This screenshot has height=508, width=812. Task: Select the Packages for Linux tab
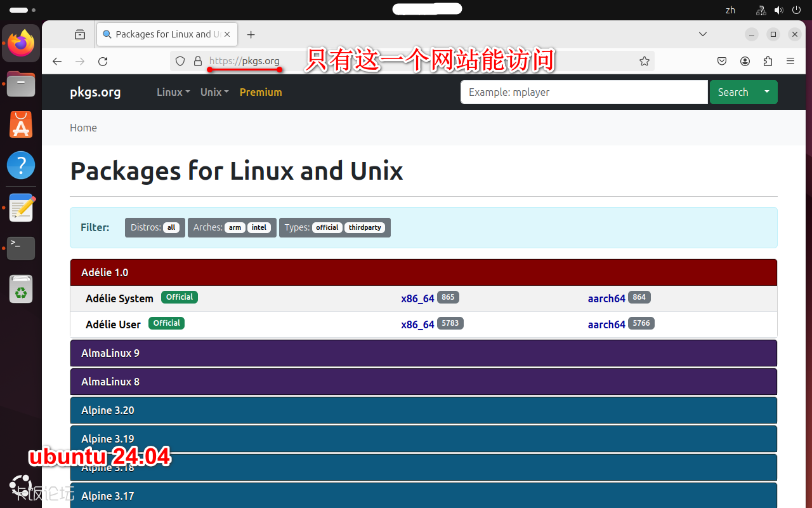click(167, 34)
